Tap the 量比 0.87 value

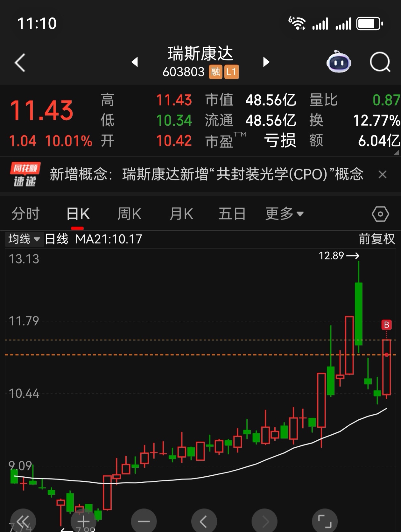pyautogui.click(x=386, y=100)
